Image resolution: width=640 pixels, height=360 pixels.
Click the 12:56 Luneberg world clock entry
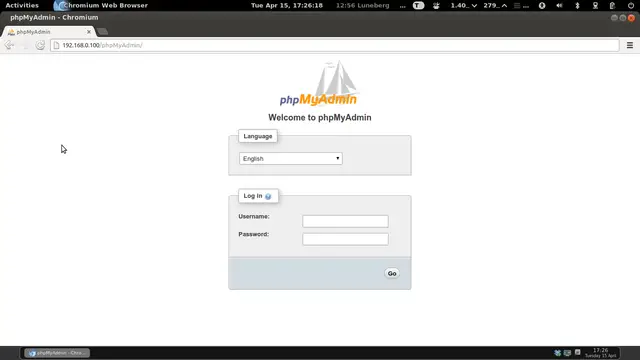pyautogui.click(x=362, y=5)
